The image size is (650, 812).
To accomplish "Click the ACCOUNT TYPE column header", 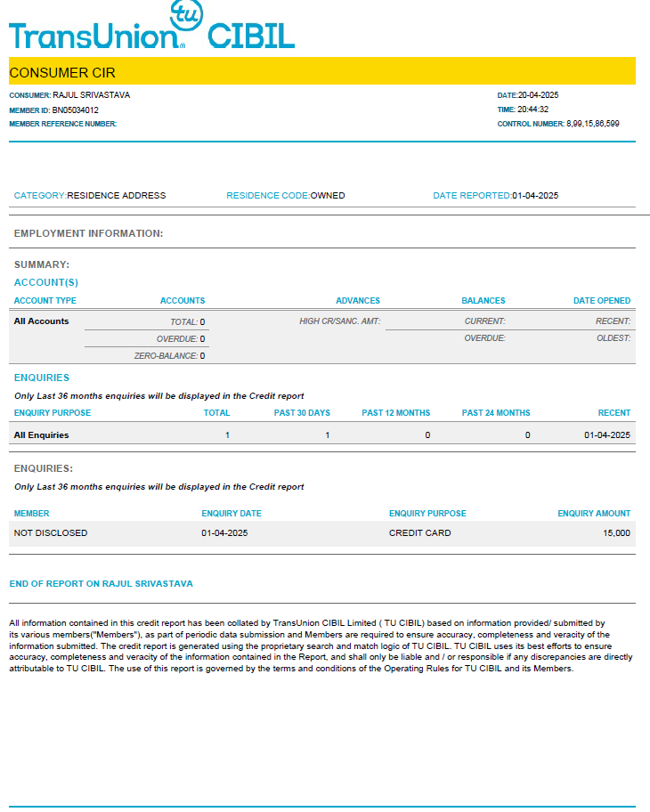I will tap(45, 301).
